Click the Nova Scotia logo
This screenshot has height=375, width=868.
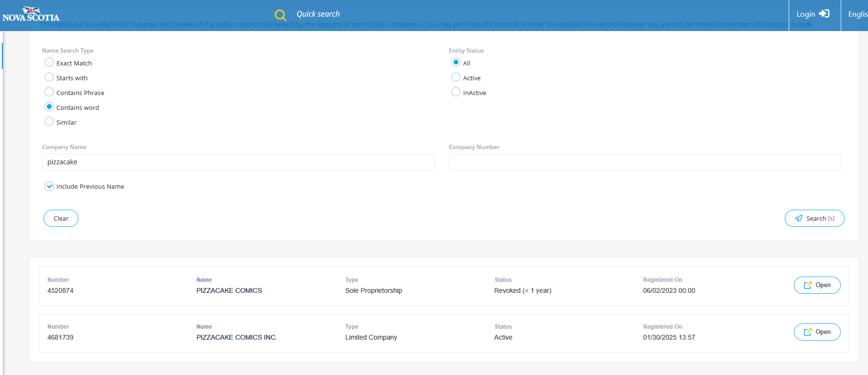[x=31, y=14]
